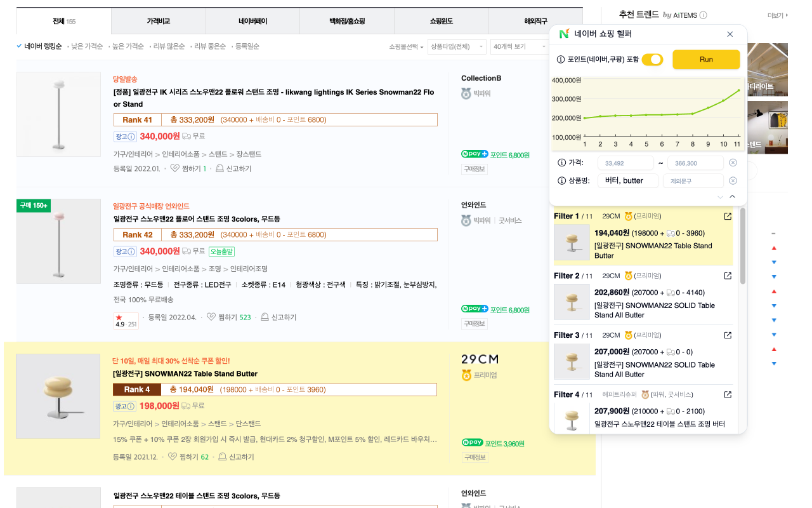Open 29CM seller link
Viewport: 812px width, 508px height.
pos(480,358)
